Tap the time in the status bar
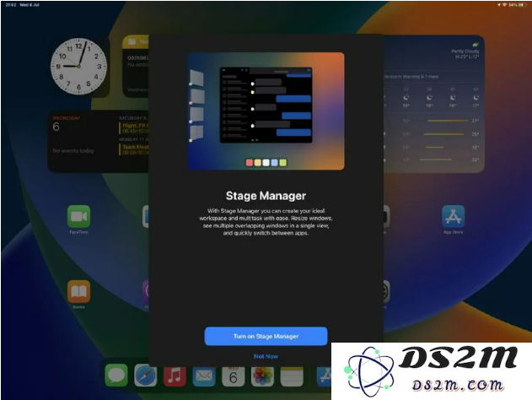The image size is (532, 400). pos(10,5)
